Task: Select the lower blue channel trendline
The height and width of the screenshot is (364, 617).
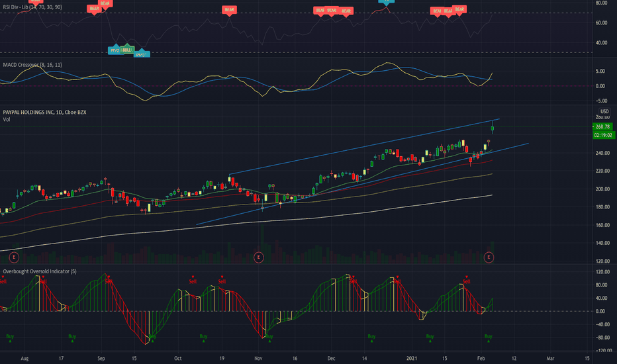Action: [362, 184]
